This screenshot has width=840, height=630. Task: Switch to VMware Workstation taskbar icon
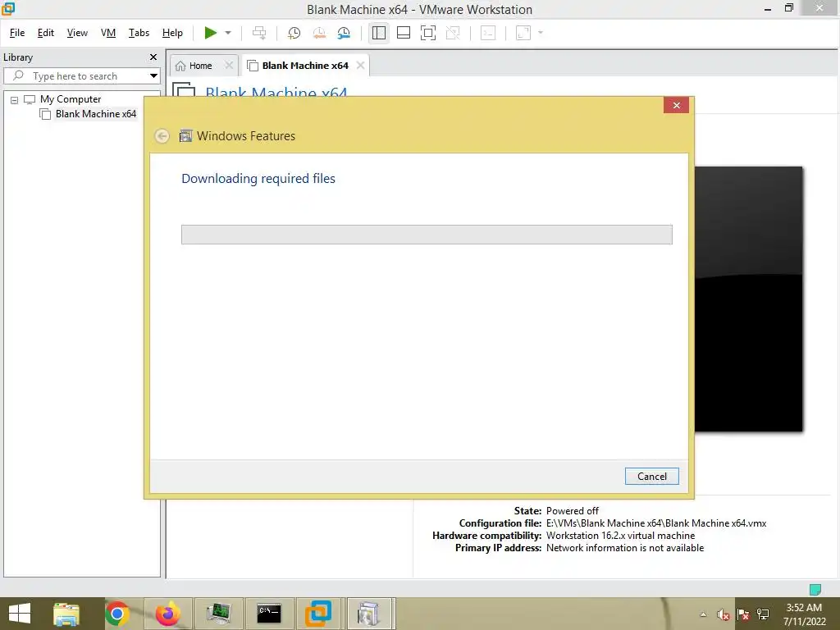click(x=319, y=614)
